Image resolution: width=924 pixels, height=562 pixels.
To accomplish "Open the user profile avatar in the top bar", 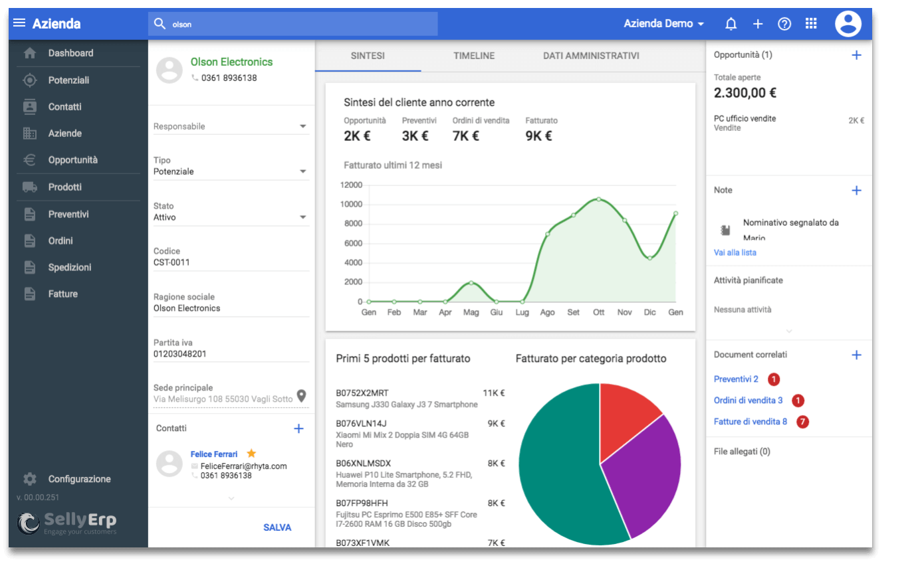I will 848,24.
